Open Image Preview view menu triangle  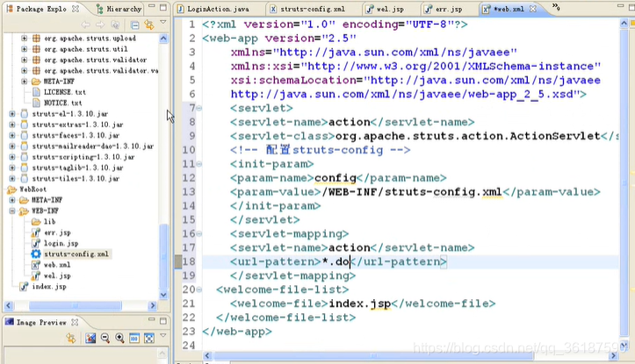point(162,335)
